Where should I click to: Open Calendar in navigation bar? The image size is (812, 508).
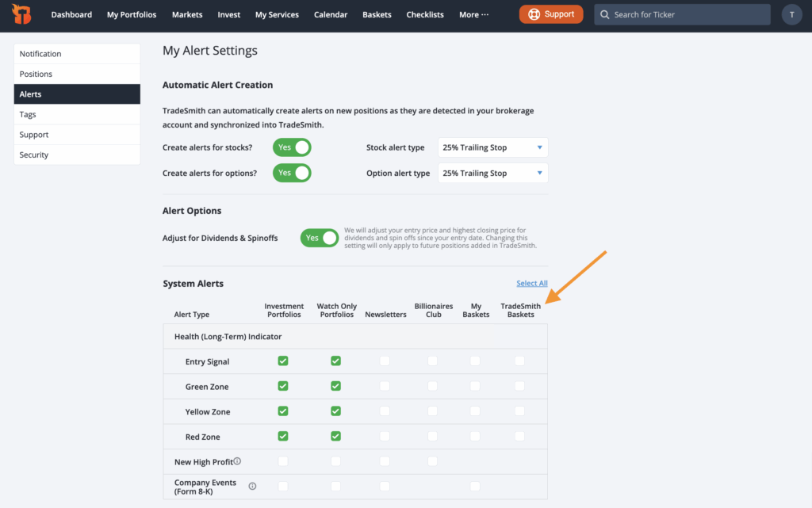(331, 14)
